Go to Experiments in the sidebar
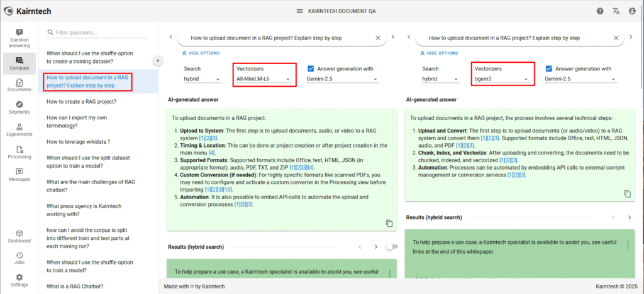This screenshot has width=644, height=294. [x=19, y=130]
